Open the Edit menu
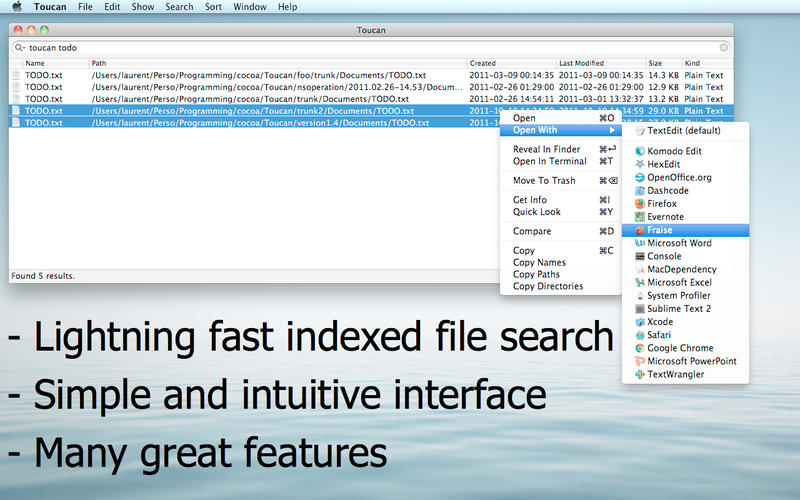 112,7
